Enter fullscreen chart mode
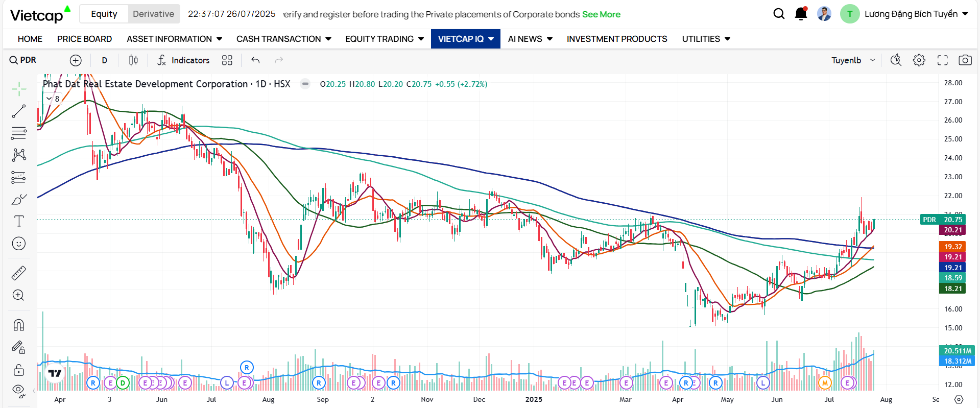The image size is (980, 408). tap(943, 60)
